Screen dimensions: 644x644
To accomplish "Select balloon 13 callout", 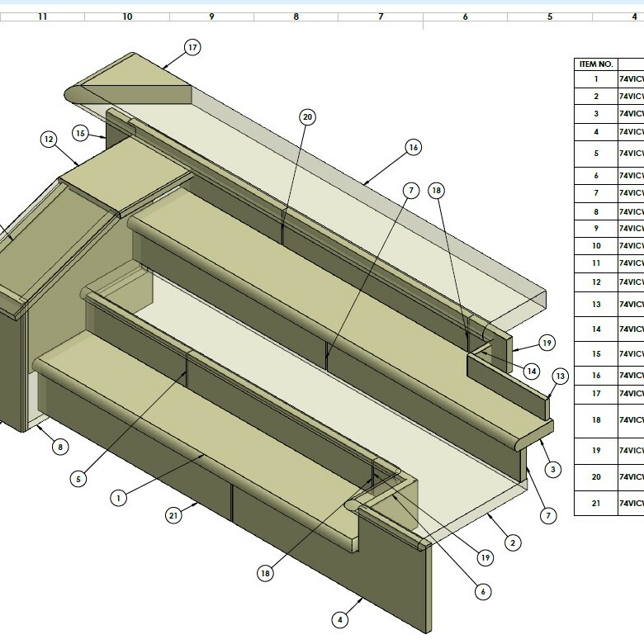I will pyautogui.click(x=561, y=376).
